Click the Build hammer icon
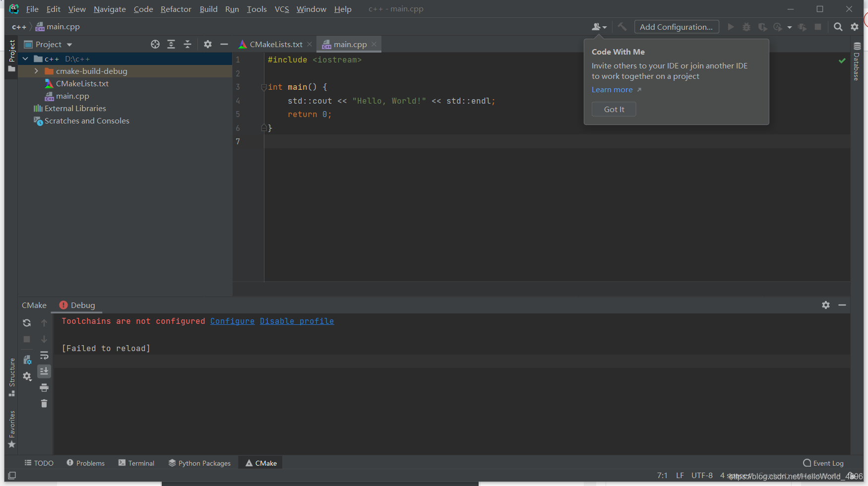The height and width of the screenshot is (486, 868). [622, 27]
